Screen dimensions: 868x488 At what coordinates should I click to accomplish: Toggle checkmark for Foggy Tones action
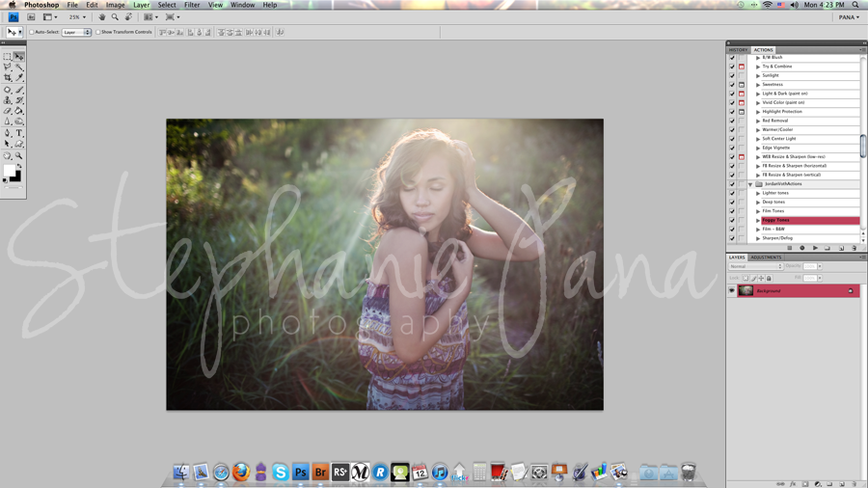point(732,220)
